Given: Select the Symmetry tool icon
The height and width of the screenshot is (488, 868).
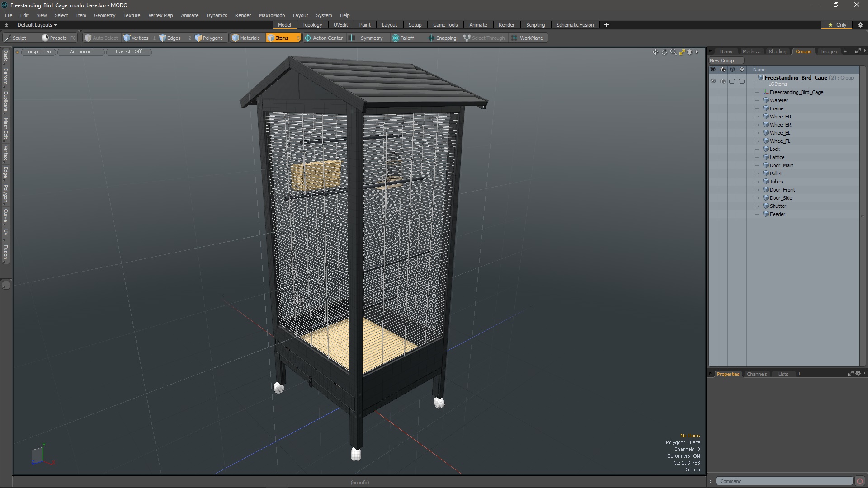Looking at the screenshot, I should click(354, 38).
